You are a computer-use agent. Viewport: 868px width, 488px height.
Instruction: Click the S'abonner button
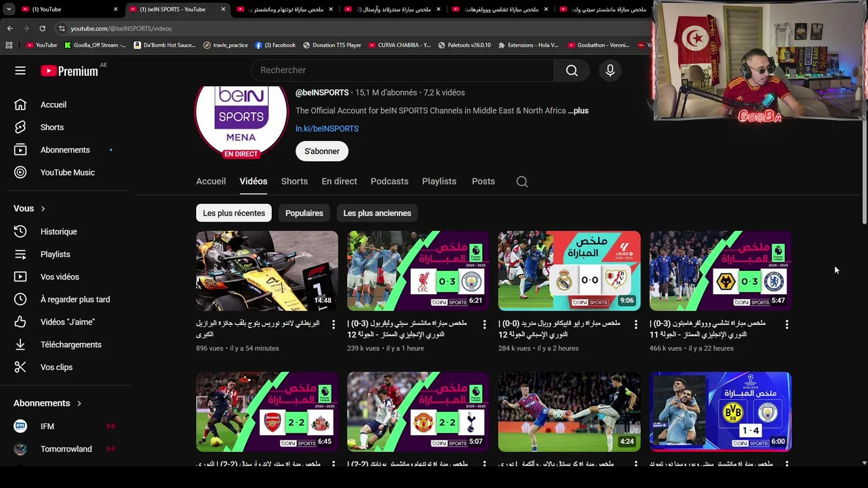pyautogui.click(x=322, y=151)
